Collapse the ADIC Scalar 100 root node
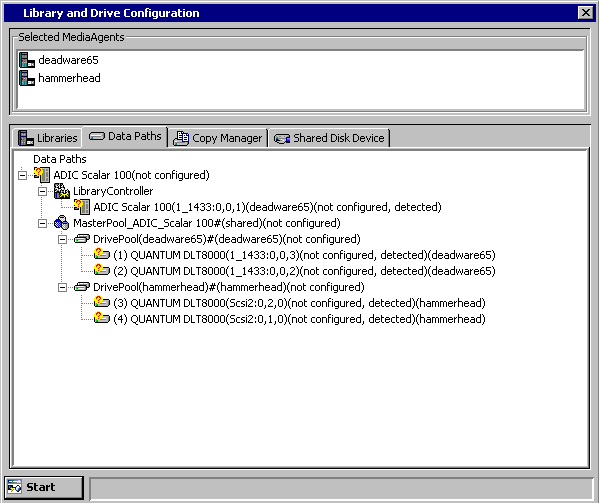 click(x=23, y=175)
